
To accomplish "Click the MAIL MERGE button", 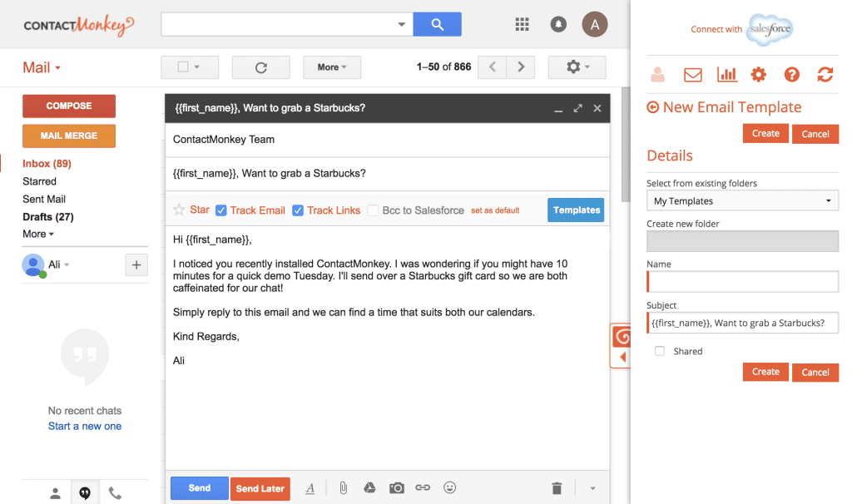I will click(x=69, y=136).
